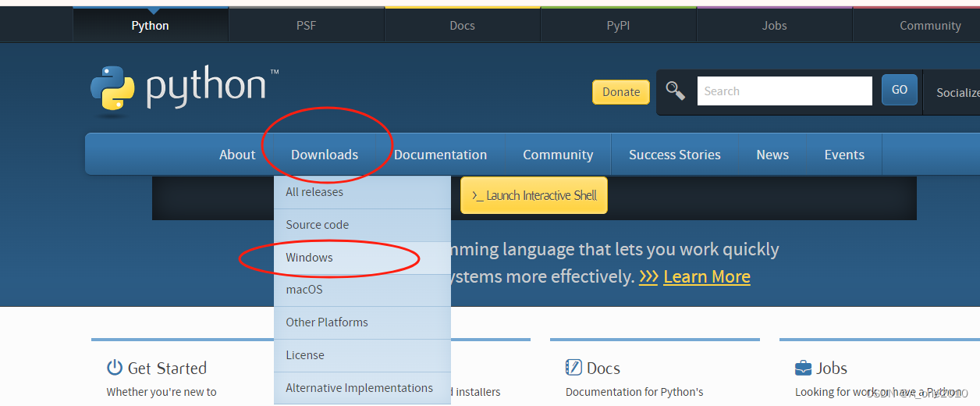This screenshot has width=980, height=406.
Task: Click the Jobs section heading
Action: pyautogui.click(x=832, y=369)
